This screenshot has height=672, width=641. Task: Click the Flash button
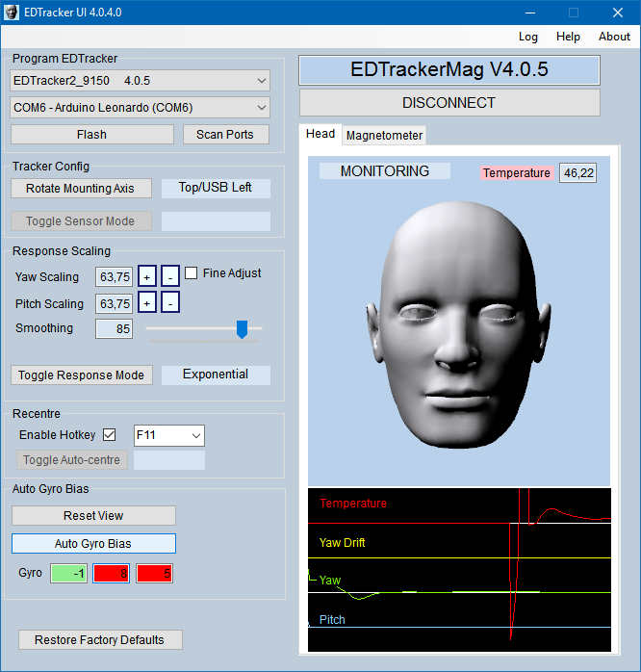(x=92, y=135)
